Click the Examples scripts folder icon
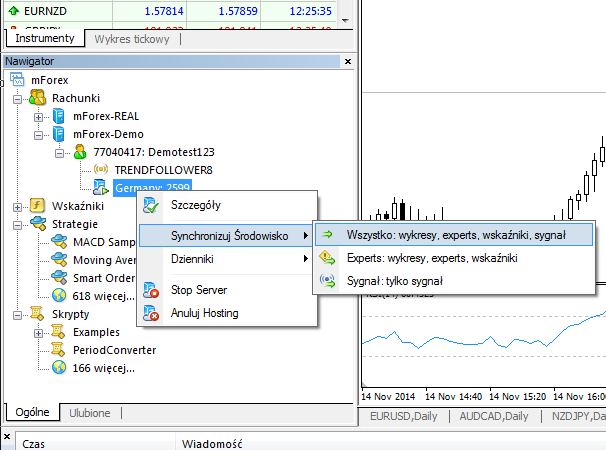Viewport: 606px width, 450px height. [58, 332]
